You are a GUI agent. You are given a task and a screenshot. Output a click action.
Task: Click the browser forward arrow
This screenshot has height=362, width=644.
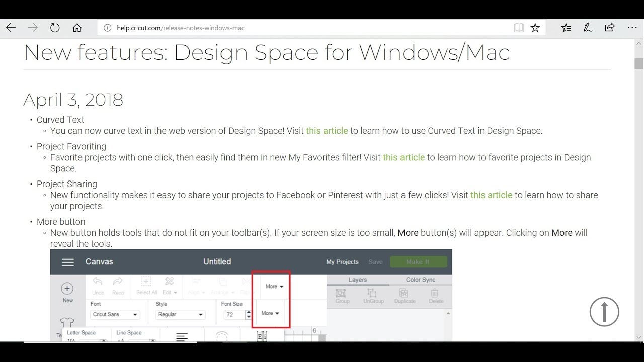(33, 28)
